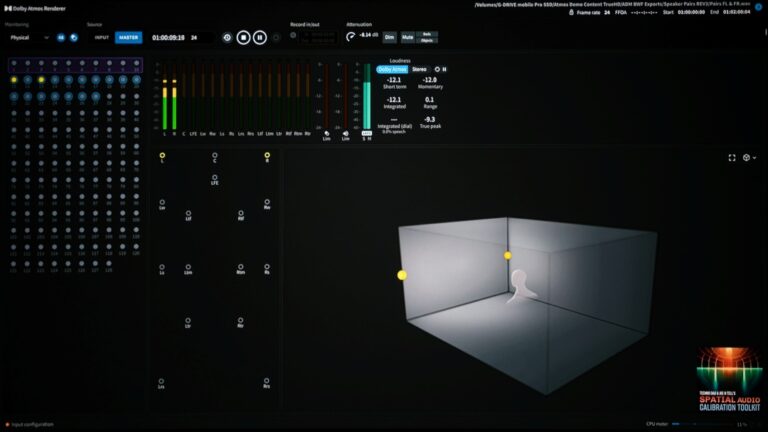768x432 pixels.
Task: Click the Record in/out timecode field
Action: (x=318, y=38)
